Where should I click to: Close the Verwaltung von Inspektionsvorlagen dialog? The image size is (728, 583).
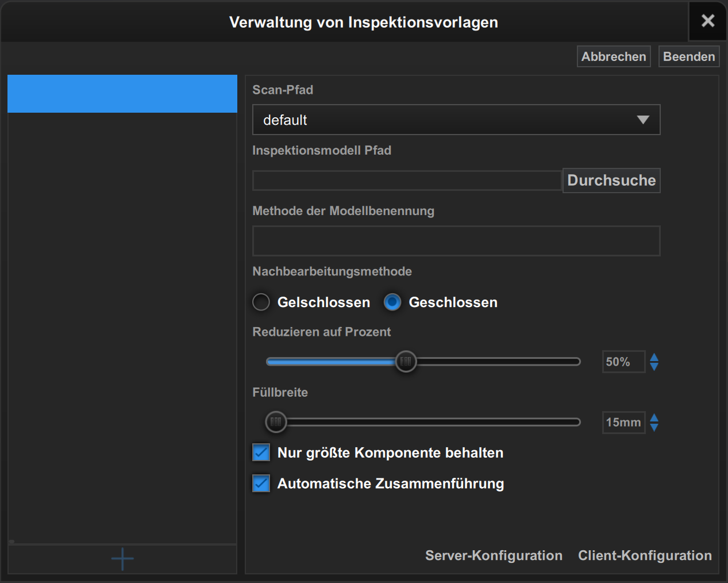coord(708,21)
